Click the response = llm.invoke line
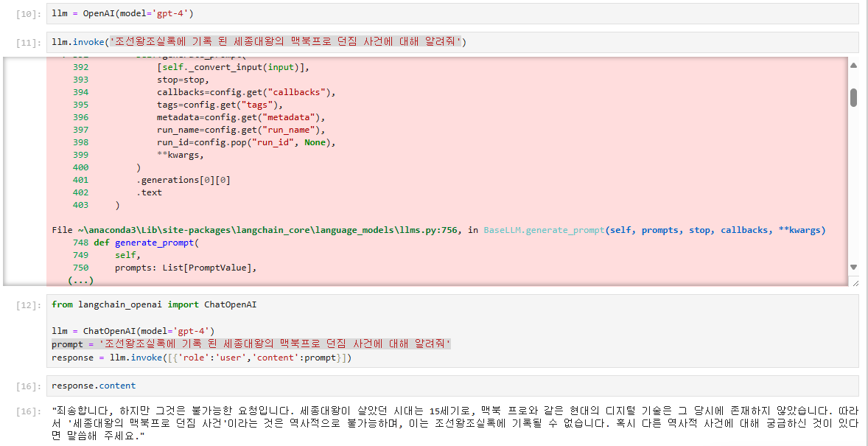Viewport: 868px width, 446px height. pos(201,358)
